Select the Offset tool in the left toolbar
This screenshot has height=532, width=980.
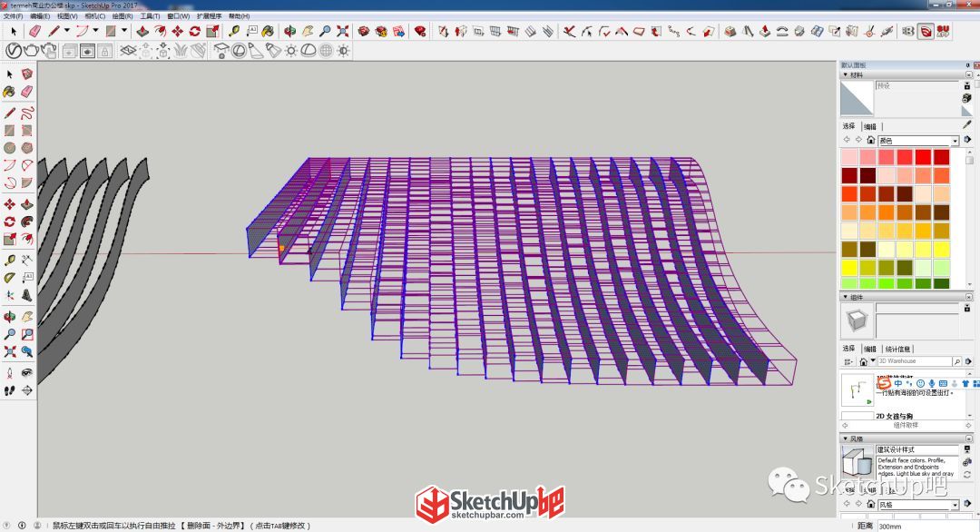pos(27,239)
